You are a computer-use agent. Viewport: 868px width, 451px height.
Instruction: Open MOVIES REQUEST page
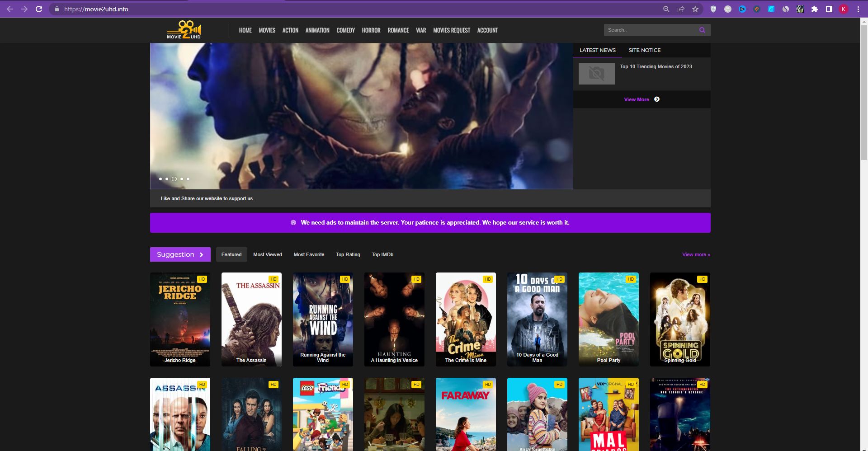tap(452, 30)
